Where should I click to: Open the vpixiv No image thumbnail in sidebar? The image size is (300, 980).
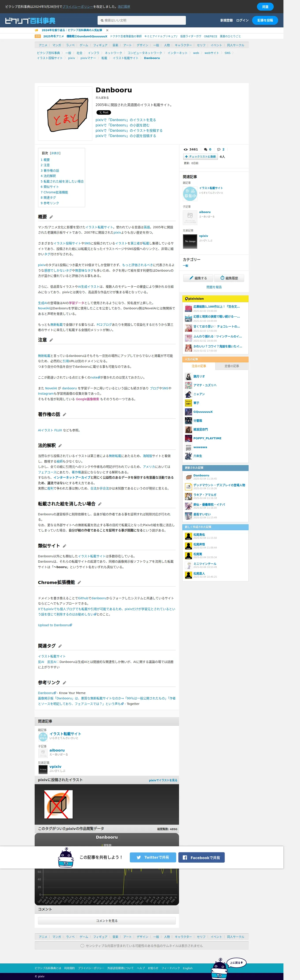190,241
